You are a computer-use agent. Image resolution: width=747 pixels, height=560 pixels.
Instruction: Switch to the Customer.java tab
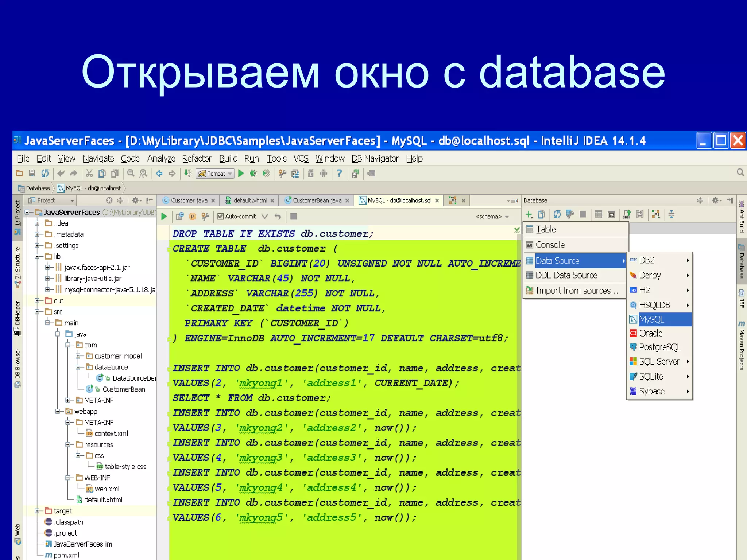pyautogui.click(x=189, y=200)
